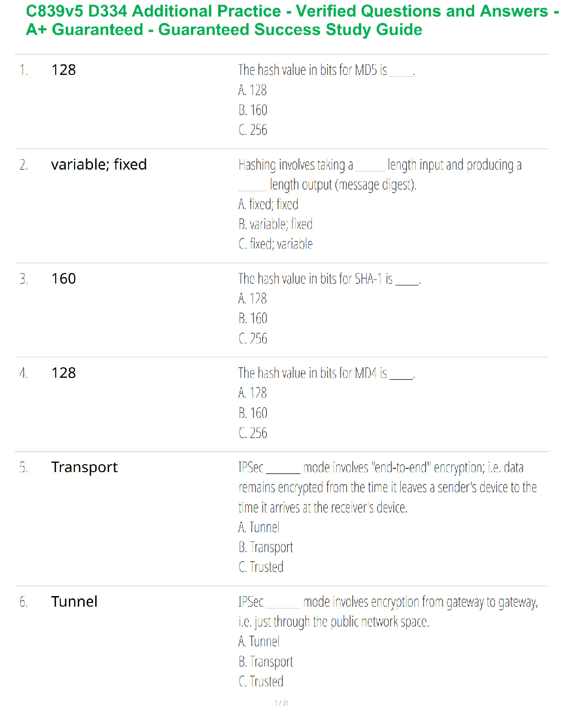Screen dimensions: 563x728
Task: Click option 'B. 160' under SHA-1 question
Action: (253, 318)
